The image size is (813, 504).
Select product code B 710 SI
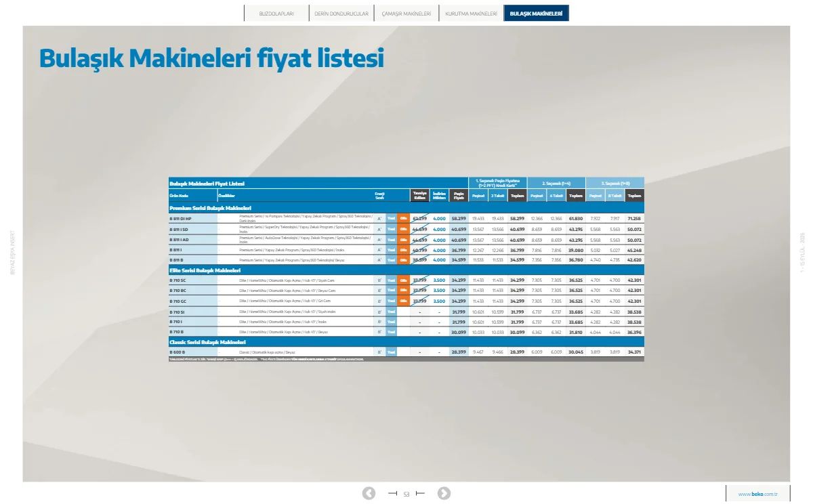click(178, 312)
